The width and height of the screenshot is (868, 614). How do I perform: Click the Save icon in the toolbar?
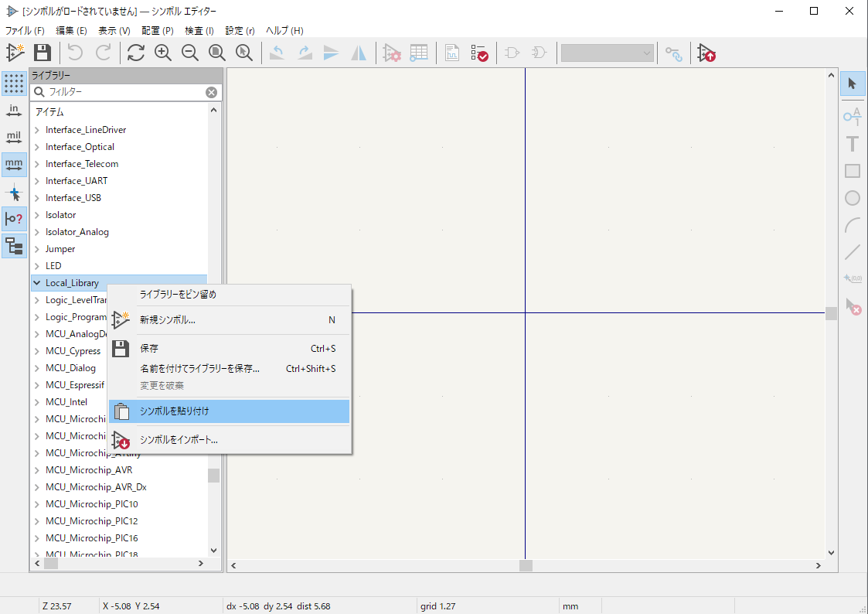coord(43,53)
